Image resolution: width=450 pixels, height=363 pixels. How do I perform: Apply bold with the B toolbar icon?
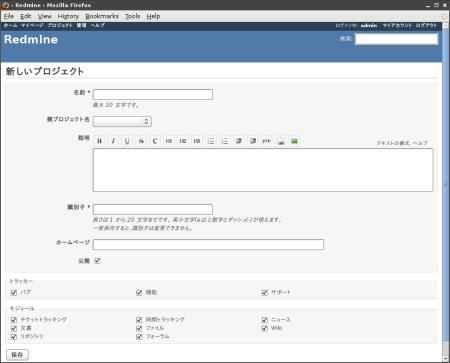[x=99, y=141]
